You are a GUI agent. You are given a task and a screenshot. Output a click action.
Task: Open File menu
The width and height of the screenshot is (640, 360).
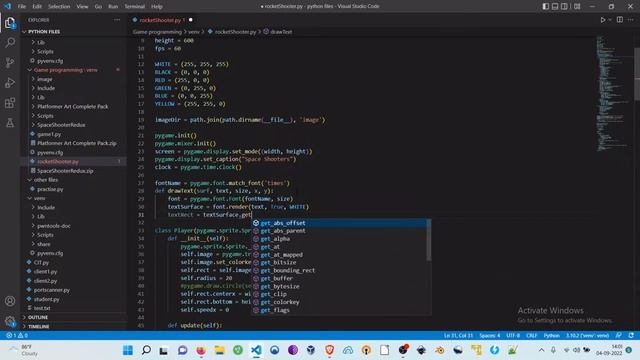click(22, 7)
